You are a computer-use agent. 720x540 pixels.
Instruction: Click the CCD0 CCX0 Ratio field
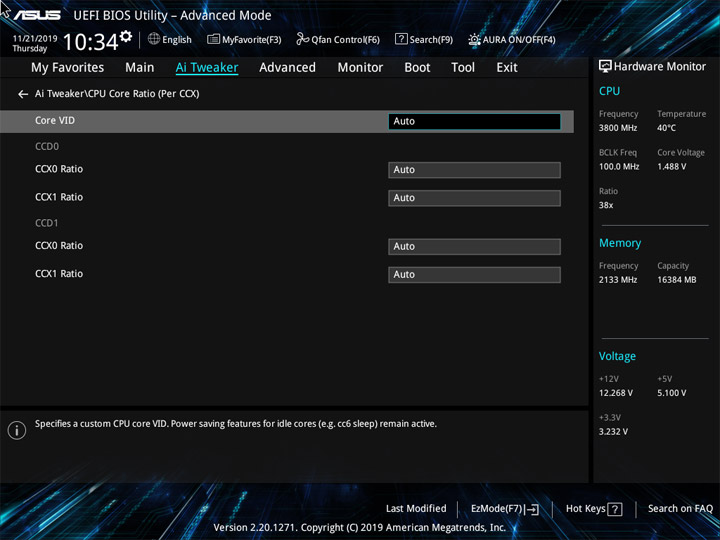click(x=474, y=170)
